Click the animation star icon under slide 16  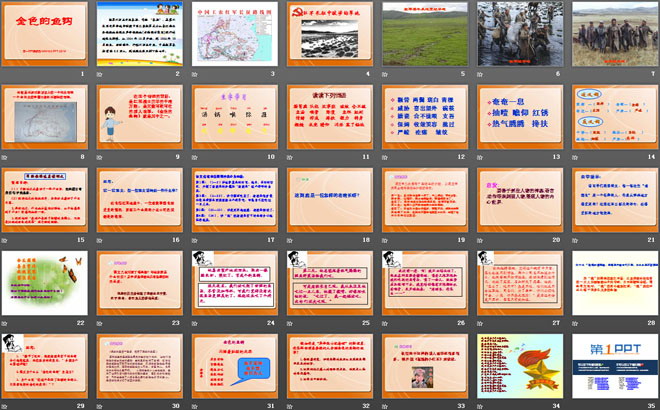pyautogui.click(x=100, y=240)
